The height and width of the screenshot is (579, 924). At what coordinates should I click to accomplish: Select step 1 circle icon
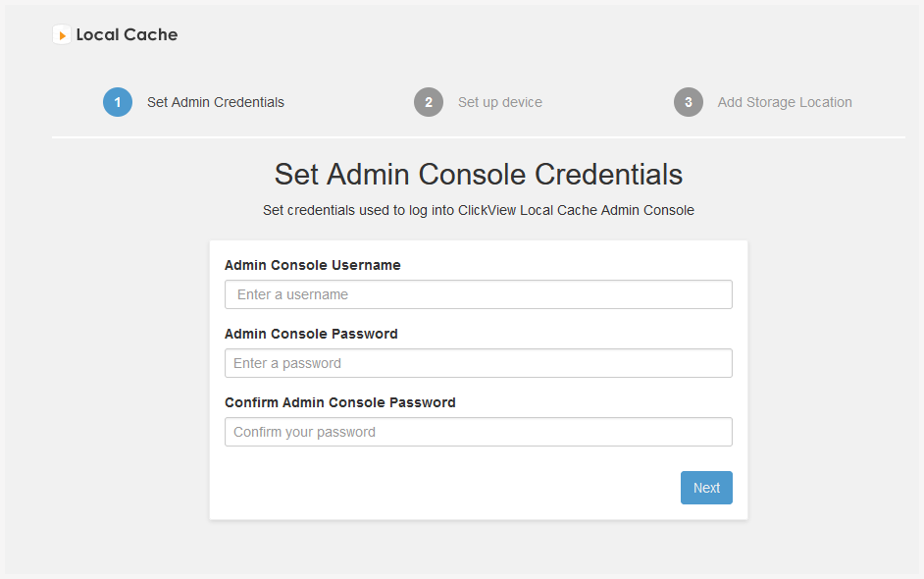118,102
